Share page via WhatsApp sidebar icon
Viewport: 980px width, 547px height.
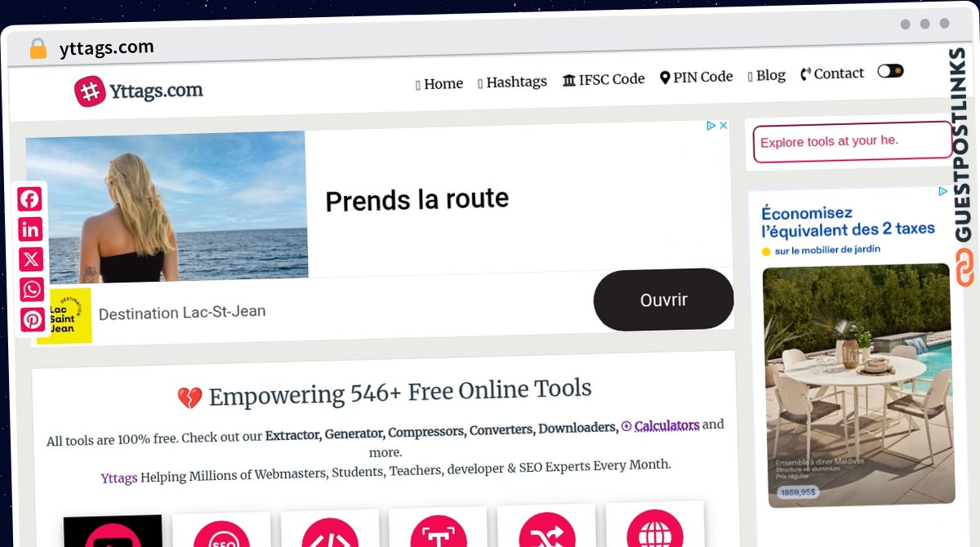pos(32,290)
